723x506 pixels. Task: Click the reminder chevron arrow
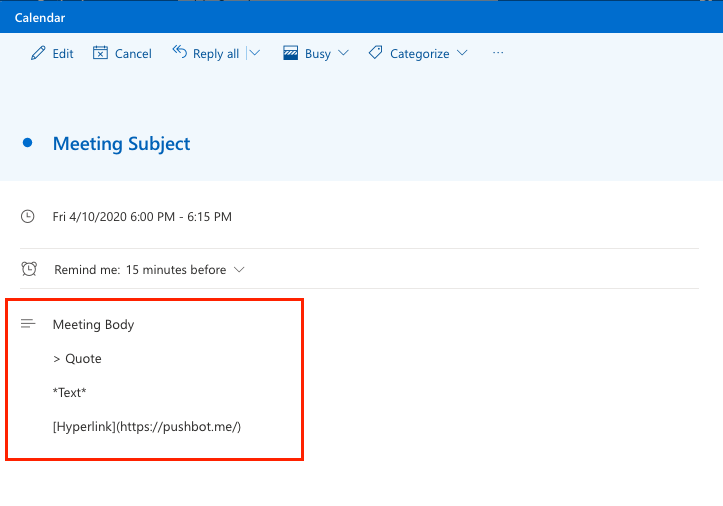239,269
